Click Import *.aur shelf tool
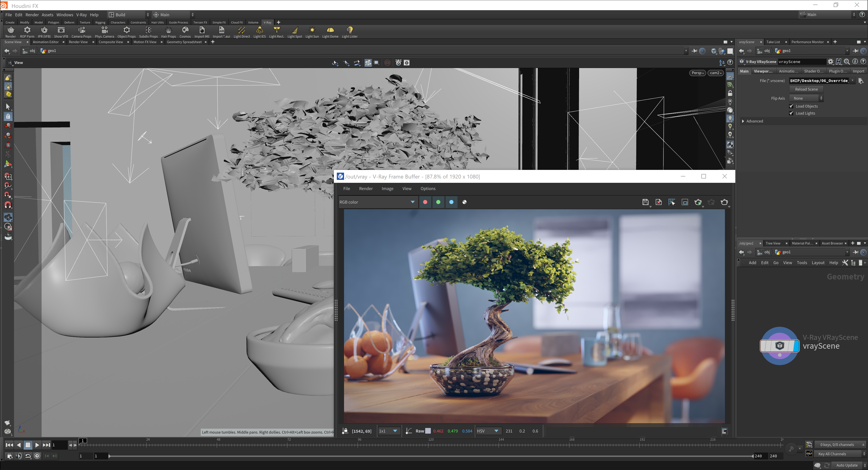Screen dimensions: 868x470 click(x=221, y=32)
